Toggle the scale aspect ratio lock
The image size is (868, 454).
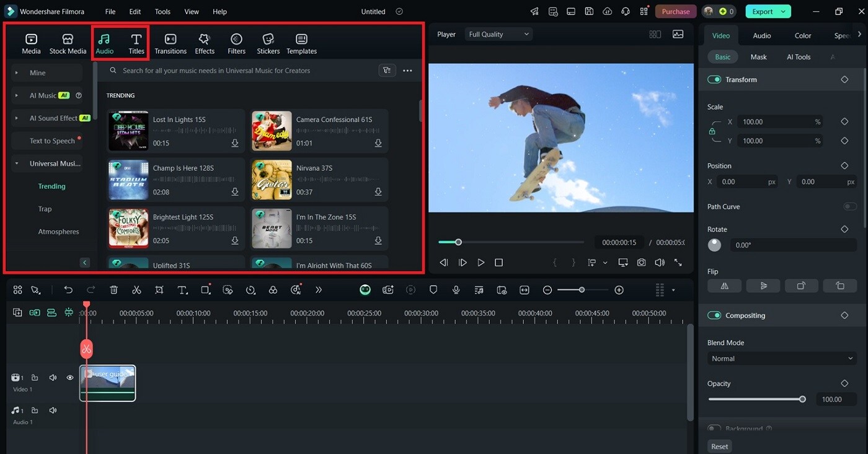(x=712, y=131)
